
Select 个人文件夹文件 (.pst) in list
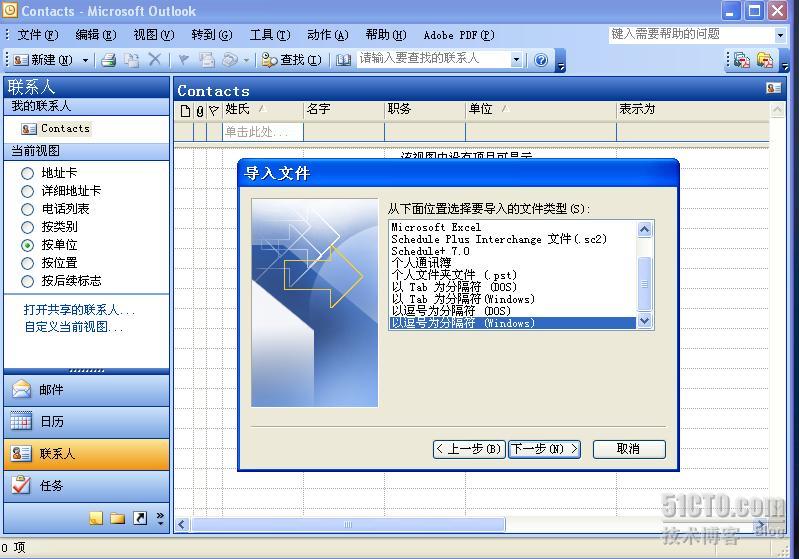pyautogui.click(x=513, y=275)
